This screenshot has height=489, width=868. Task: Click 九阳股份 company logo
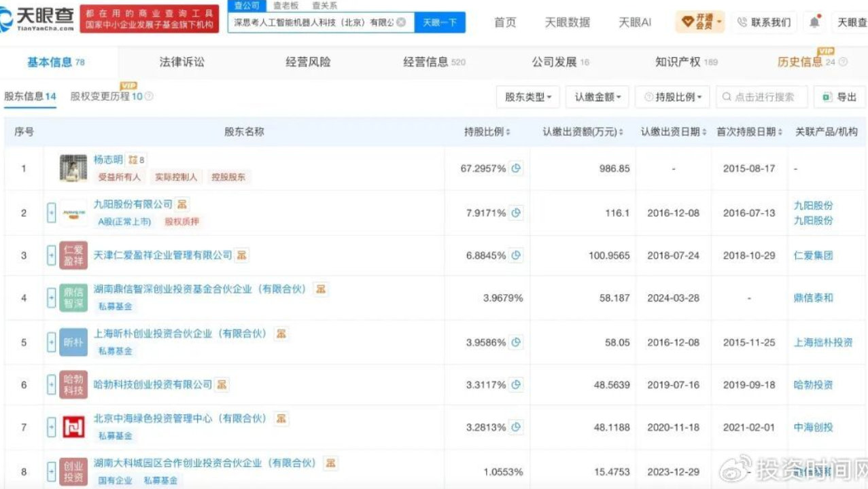(73, 213)
